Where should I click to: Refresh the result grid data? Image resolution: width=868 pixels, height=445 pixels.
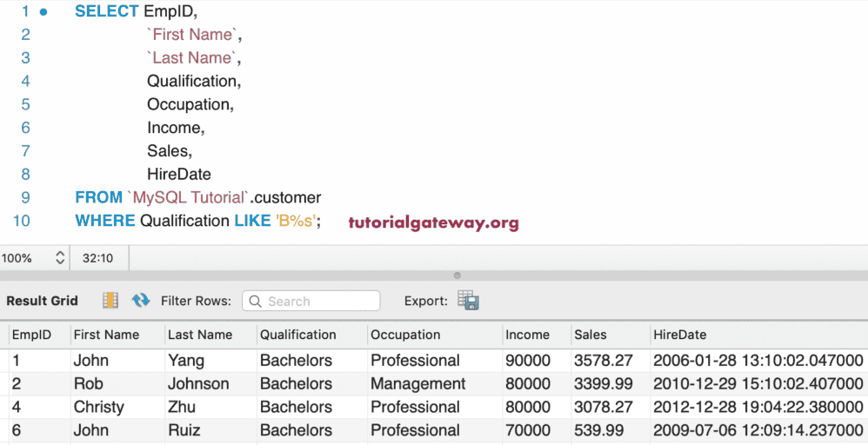click(x=141, y=301)
